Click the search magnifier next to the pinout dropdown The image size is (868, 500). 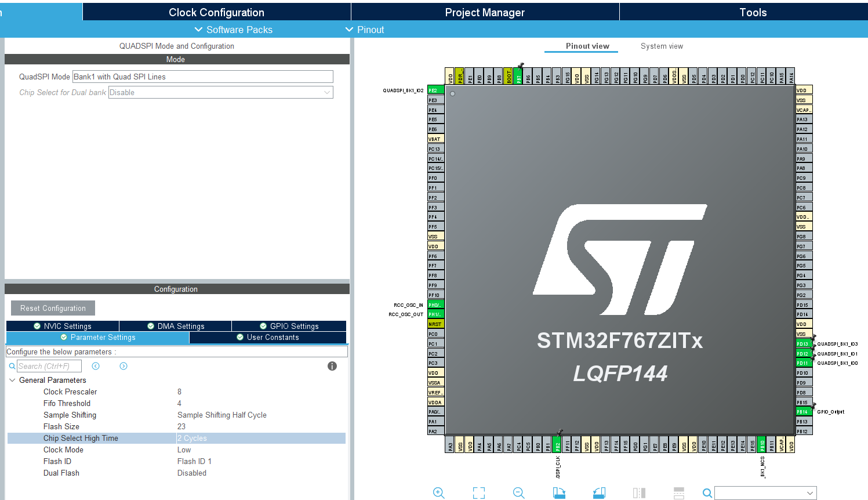(x=707, y=493)
